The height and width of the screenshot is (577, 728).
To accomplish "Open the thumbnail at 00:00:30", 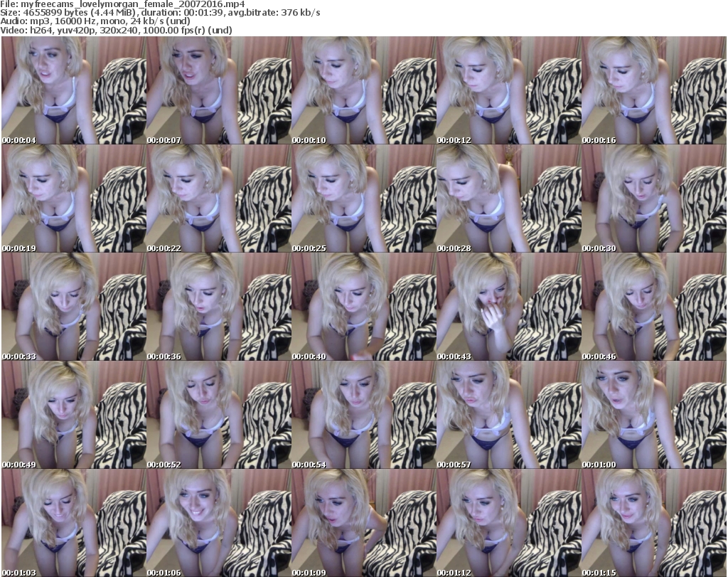I will (x=654, y=198).
